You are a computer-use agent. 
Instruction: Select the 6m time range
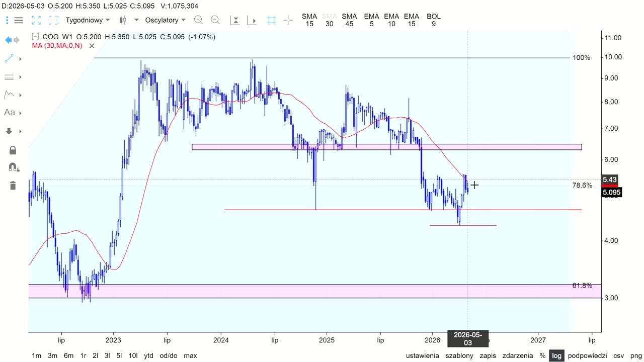[x=68, y=355]
